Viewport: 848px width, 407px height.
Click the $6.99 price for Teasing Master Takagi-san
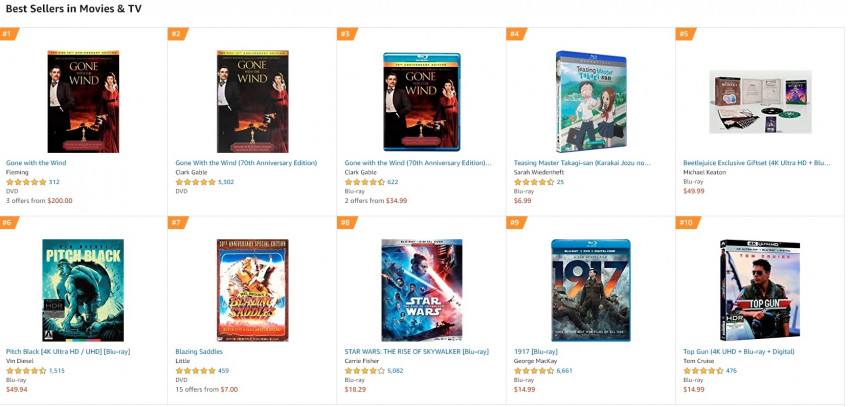coord(522,201)
